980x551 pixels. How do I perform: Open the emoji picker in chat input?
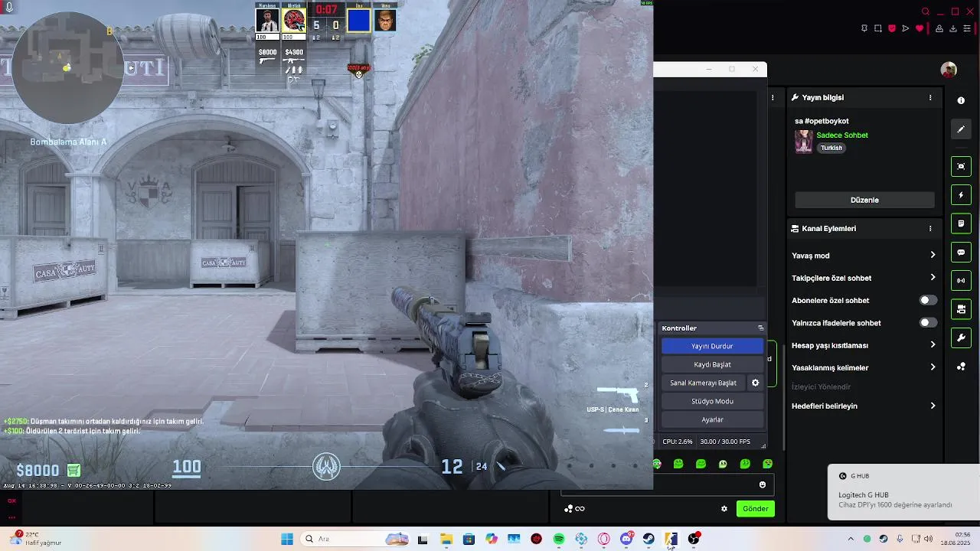(763, 484)
